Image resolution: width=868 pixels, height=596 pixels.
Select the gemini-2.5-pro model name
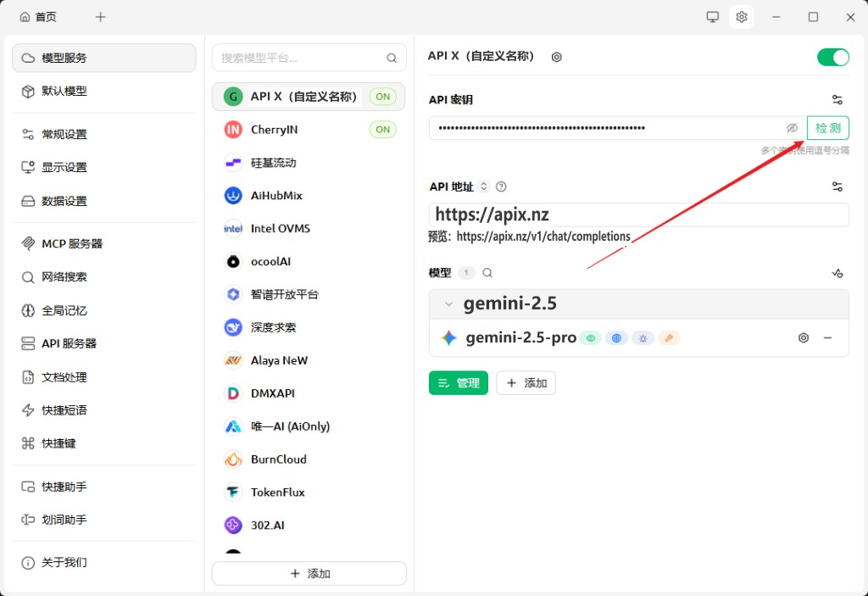(521, 337)
